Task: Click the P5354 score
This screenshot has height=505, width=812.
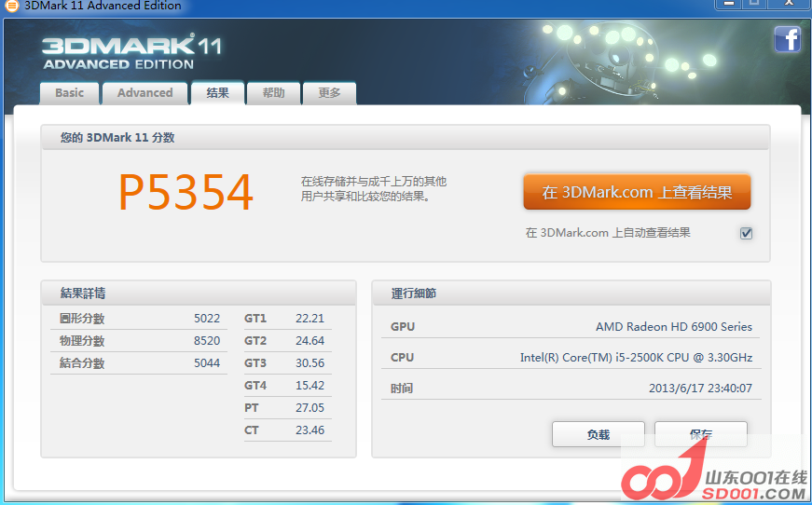Action: click(186, 193)
